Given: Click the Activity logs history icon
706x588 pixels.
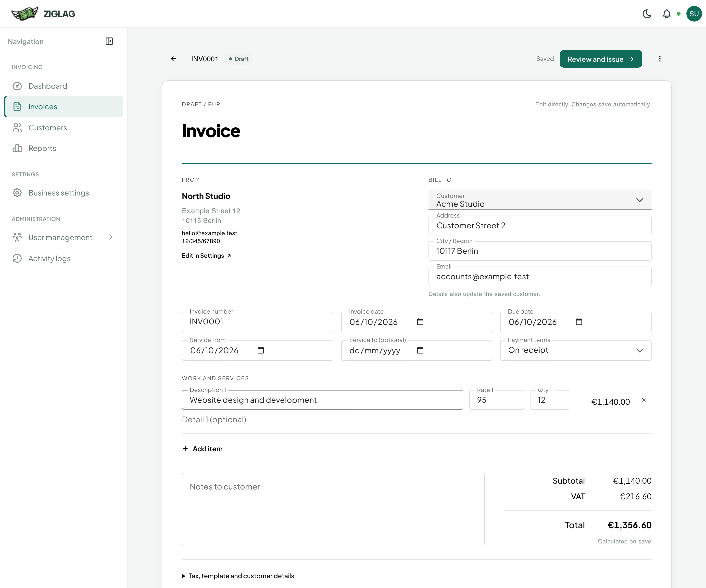Looking at the screenshot, I should click(17, 258).
